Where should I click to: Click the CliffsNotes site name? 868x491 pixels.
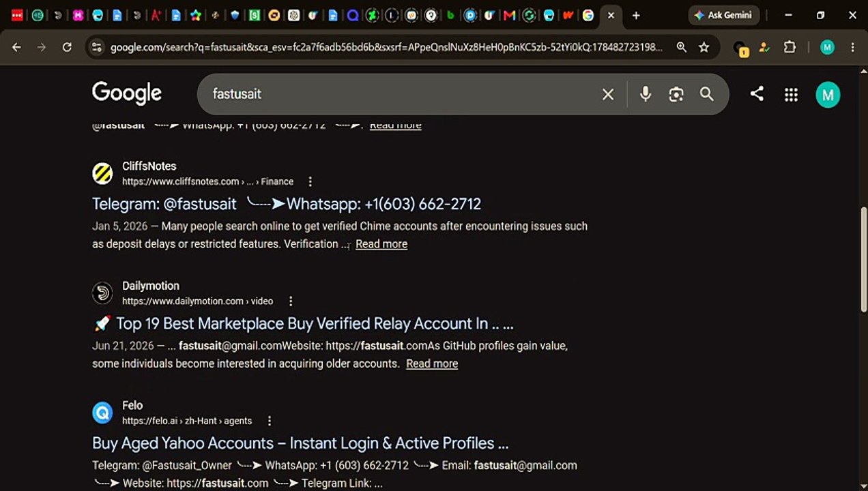click(149, 166)
